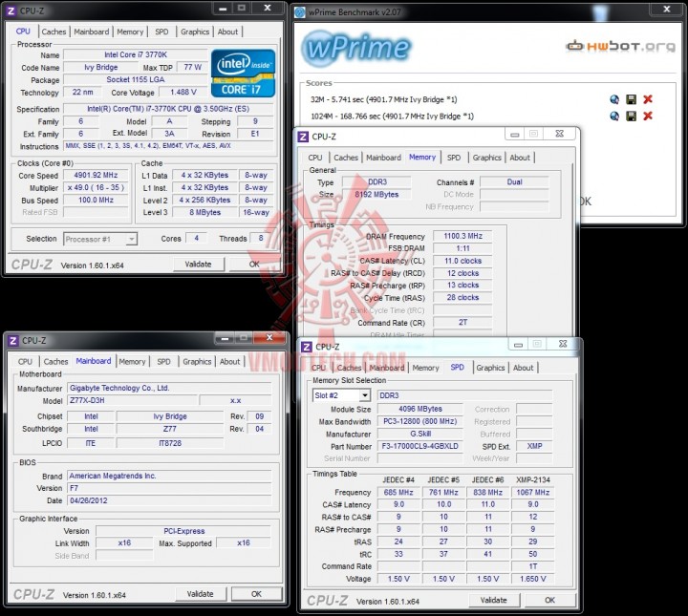Save the 32M score via floppy icon
This screenshot has height=616, width=688.
click(631, 99)
